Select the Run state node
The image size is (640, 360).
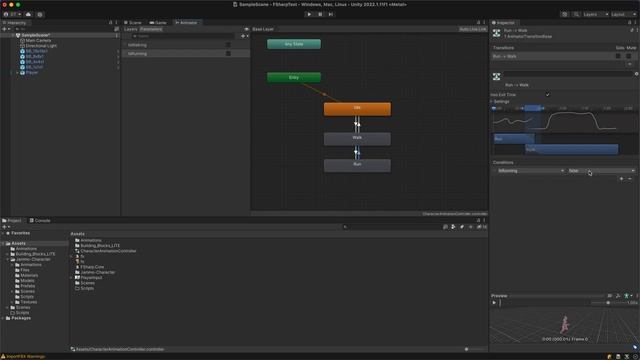tap(357, 165)
